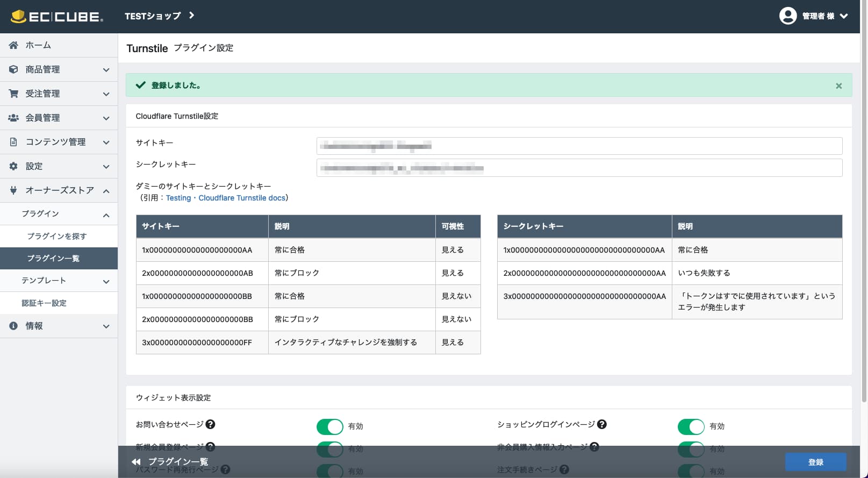The height and width of the screenshot is (478, 868).
Task: Go back via プラグイン一覧 footer link
Action: [178, 462]
